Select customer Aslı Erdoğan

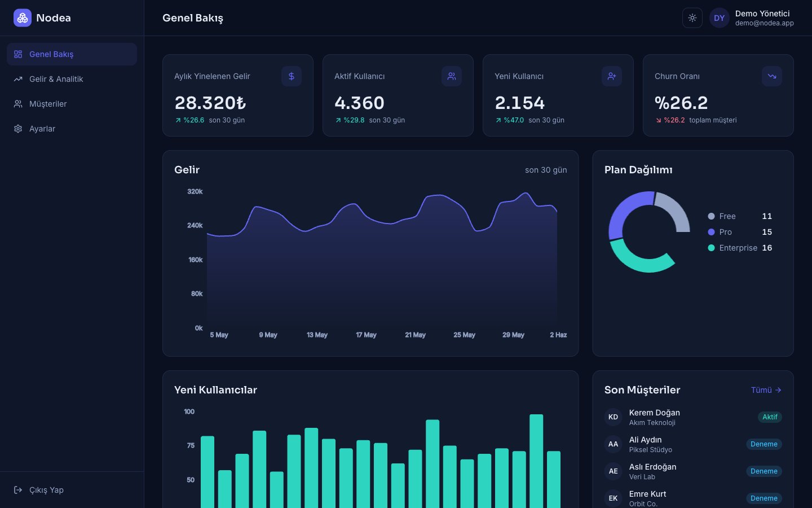click(693, 471)
